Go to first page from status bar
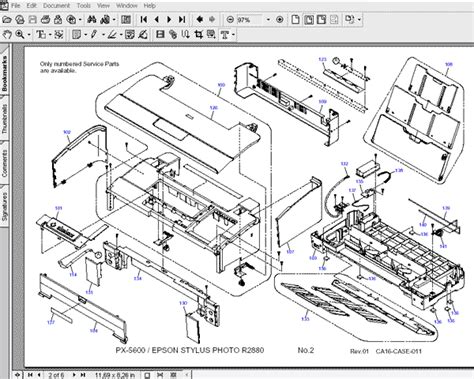The height and width of the screenshot is (379, 474). click(x=30, y=375)
